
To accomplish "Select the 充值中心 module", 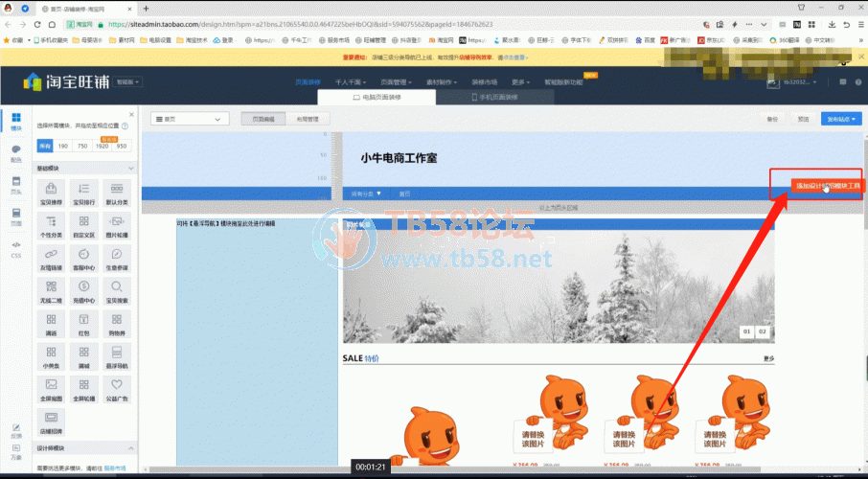I will [84, 291].
